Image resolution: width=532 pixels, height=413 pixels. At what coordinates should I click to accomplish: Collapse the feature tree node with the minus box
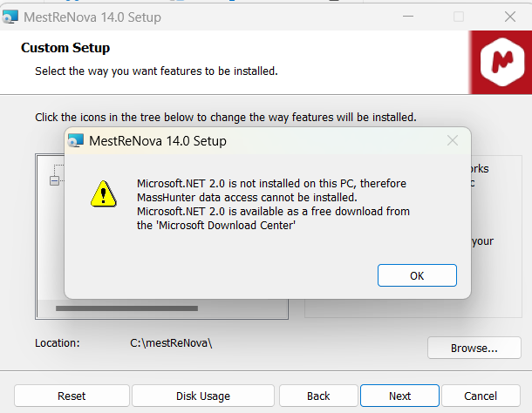click(x=54, y=180)
